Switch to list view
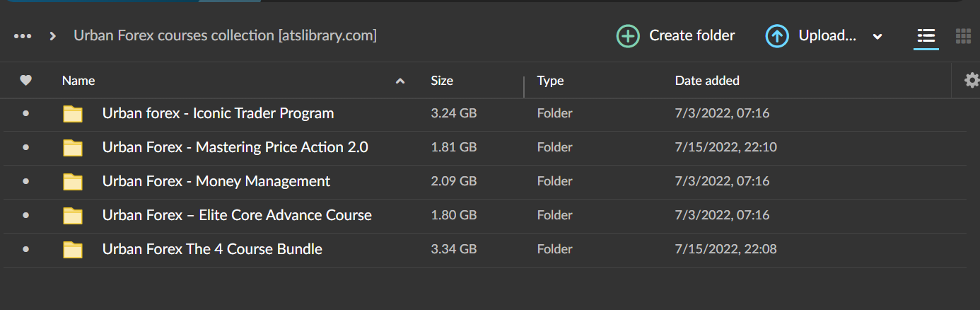This screenshot has width=980, height=310. (x=926, y=35)
